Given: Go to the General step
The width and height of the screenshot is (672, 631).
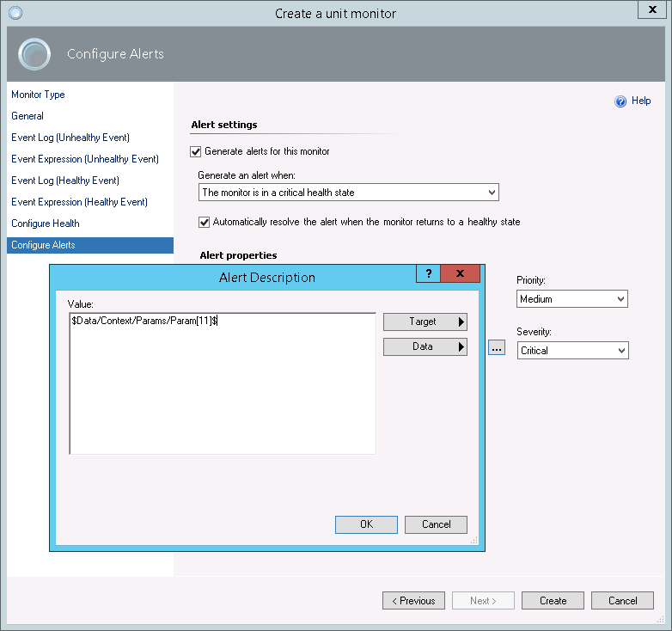Looking at the screenshot, I should click(27, 116).
